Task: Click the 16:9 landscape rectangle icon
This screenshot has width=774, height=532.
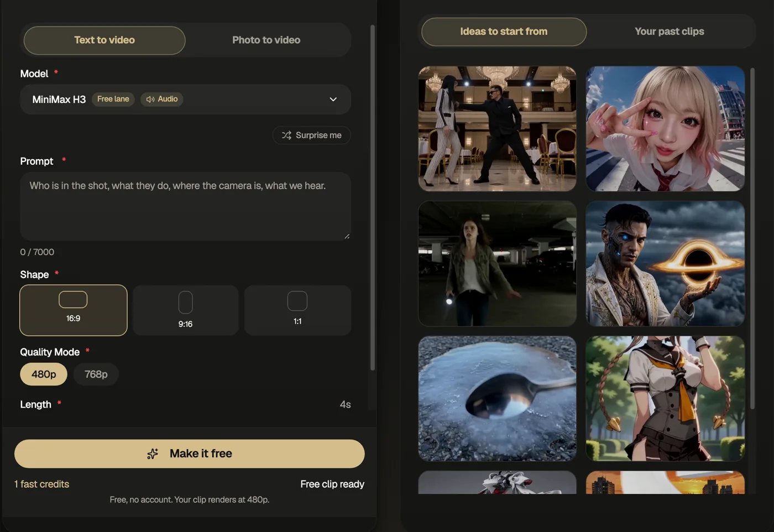Action: tap(73, 300)
